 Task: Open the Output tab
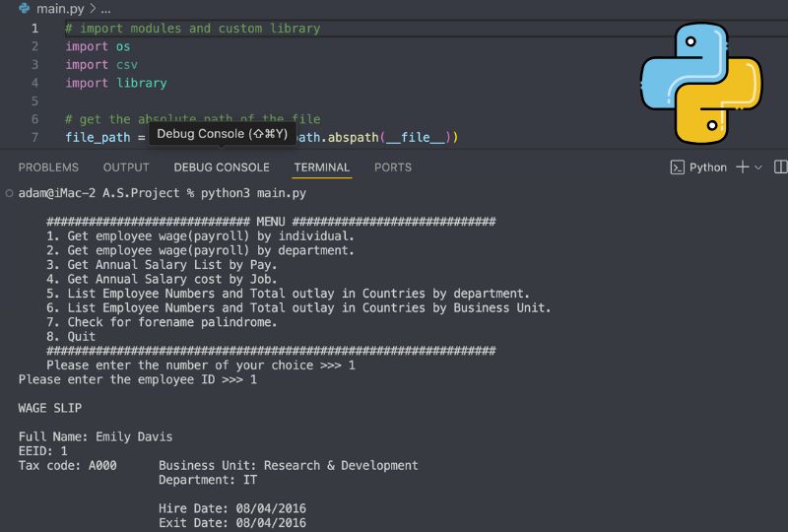coord(126,167)
